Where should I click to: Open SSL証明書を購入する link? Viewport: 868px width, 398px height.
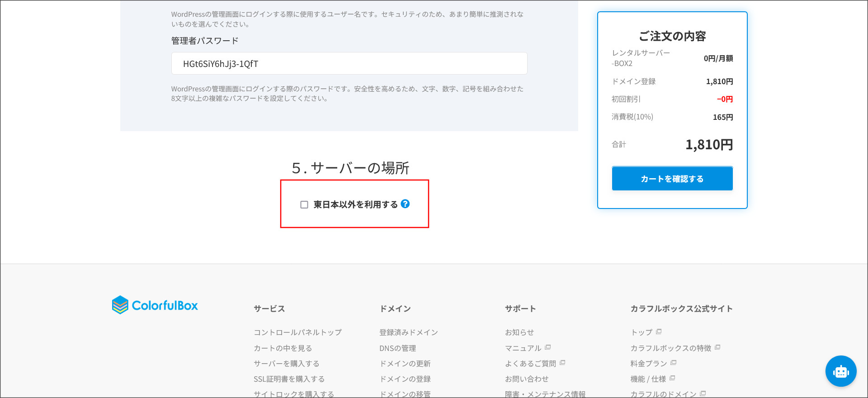[289, 379]
